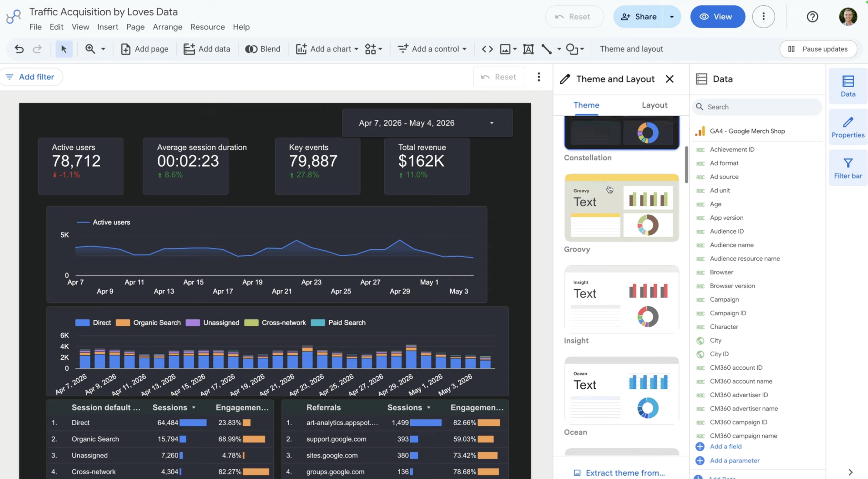Screen dimensions: 868x479
Task: Open the filter bar three-dot menu
Action: (538, 77)
